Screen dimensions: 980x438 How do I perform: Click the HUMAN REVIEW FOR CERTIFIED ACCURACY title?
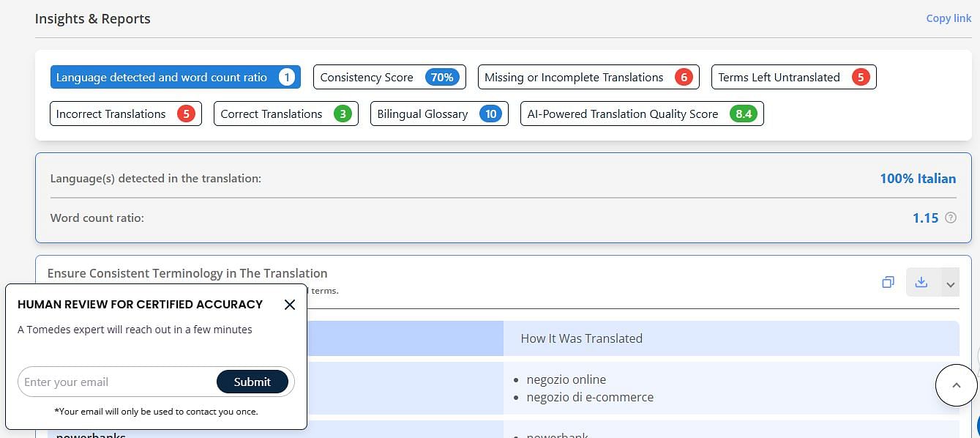(140, 304)
